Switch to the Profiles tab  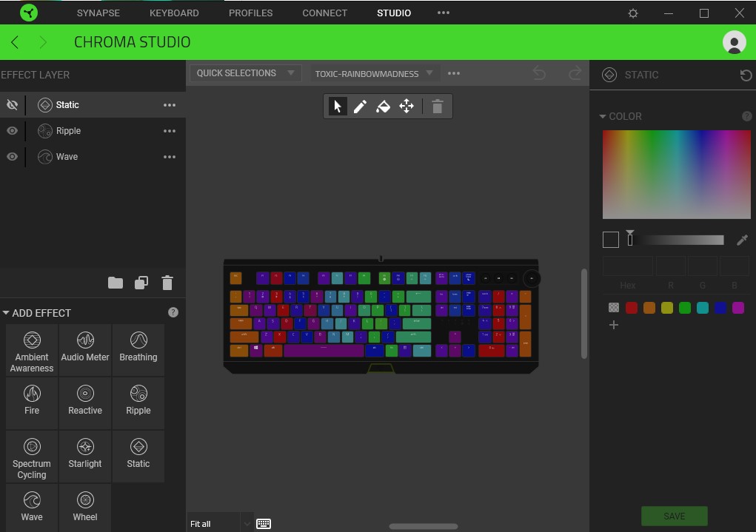click(251, 13)
